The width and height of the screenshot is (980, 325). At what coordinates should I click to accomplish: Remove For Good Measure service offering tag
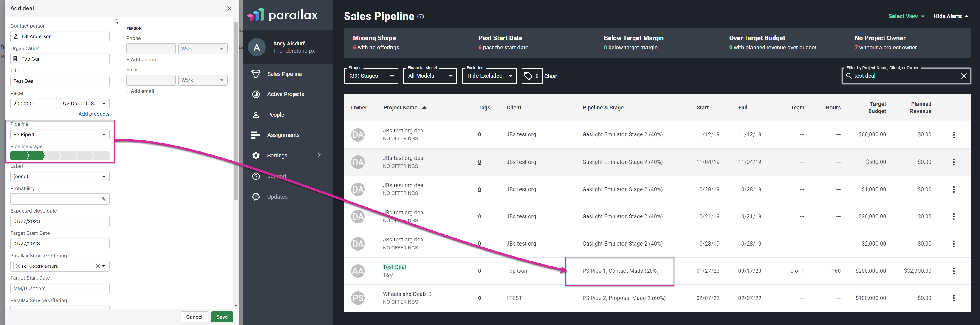17,266
